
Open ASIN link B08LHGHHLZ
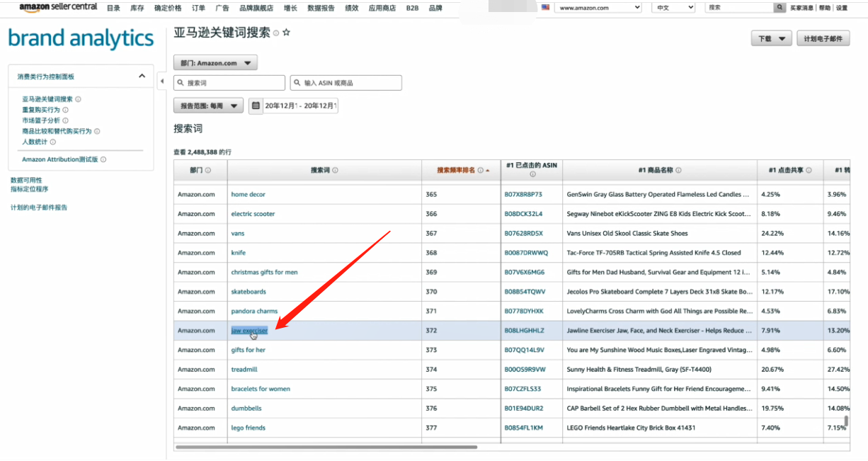[524, 331]
